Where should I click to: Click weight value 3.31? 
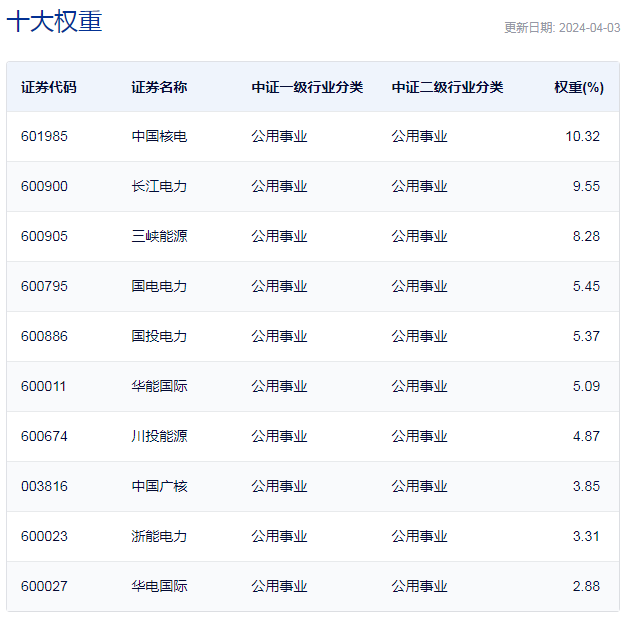[x=586, y=536]
